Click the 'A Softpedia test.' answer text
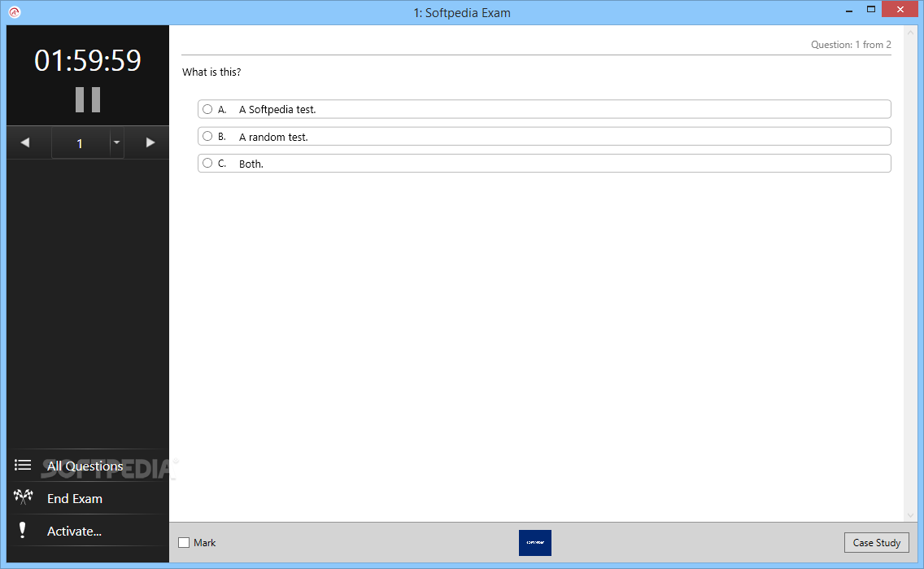924x569 pixels. tap(277, 110)
